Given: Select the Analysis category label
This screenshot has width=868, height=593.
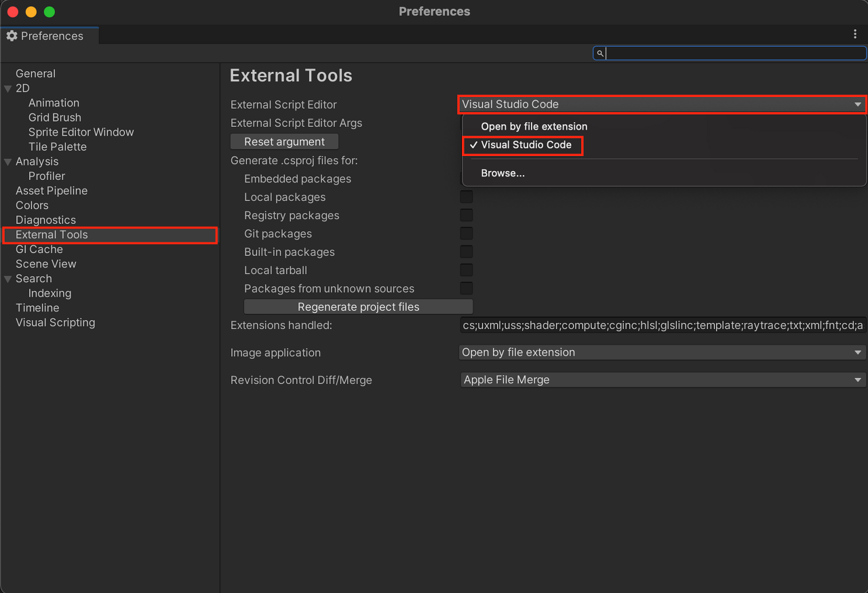Looking at the screenshot, I should coord(37,161).
